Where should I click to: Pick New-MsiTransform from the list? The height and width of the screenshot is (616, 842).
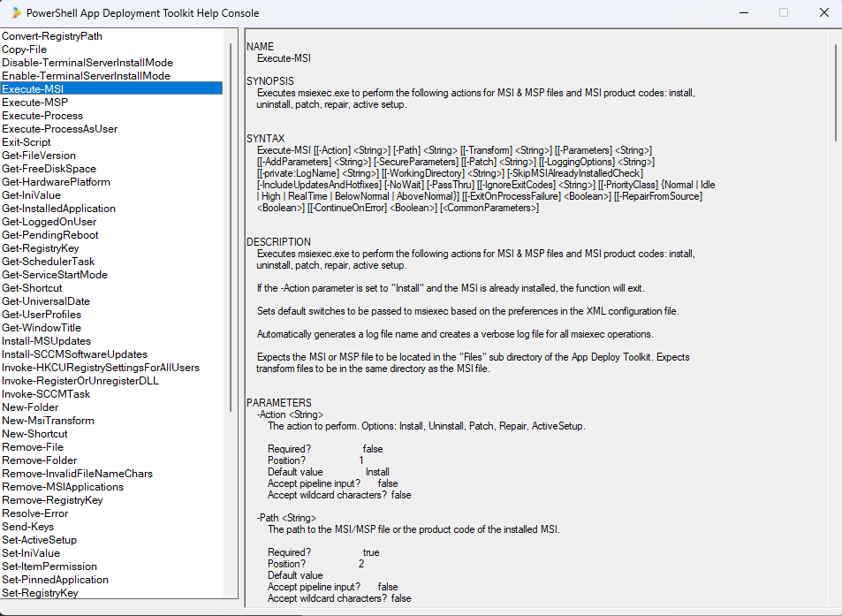click(x=47, y=421)
